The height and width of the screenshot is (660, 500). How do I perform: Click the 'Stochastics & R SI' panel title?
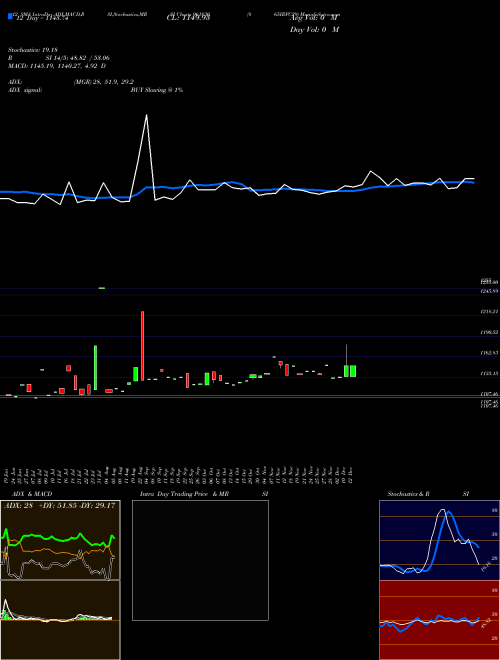pos(428,494)
